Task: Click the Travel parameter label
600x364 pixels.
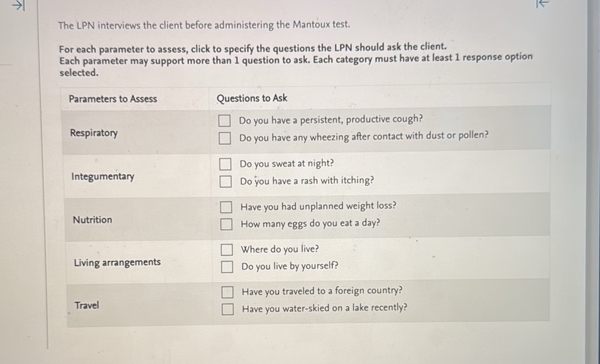Action: (87, 305)
